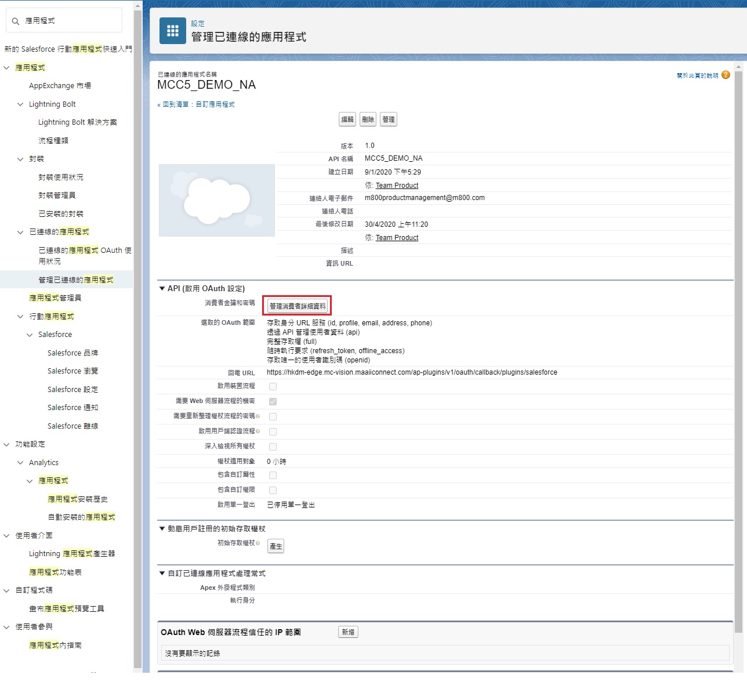Open Team Product link under 最後修改日期
The image size is (747, 700).
coord(397,238)
